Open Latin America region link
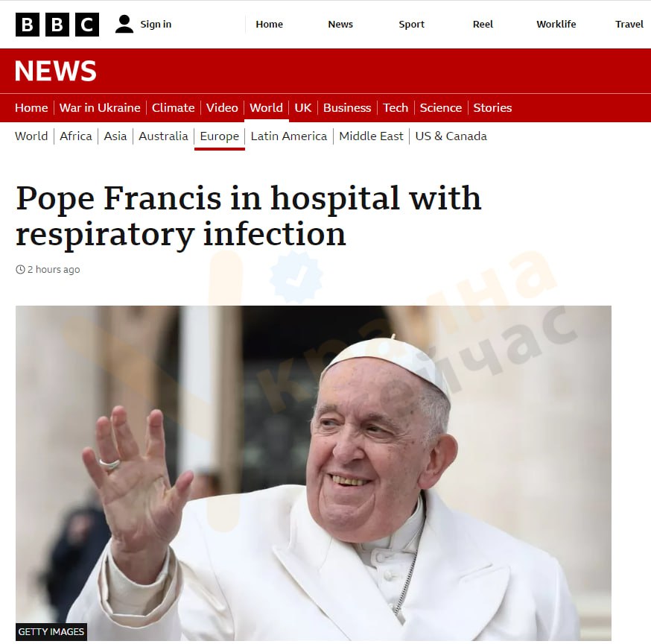Image resolution: width=651 pixels, height=644 pixels. pos(288,136)
